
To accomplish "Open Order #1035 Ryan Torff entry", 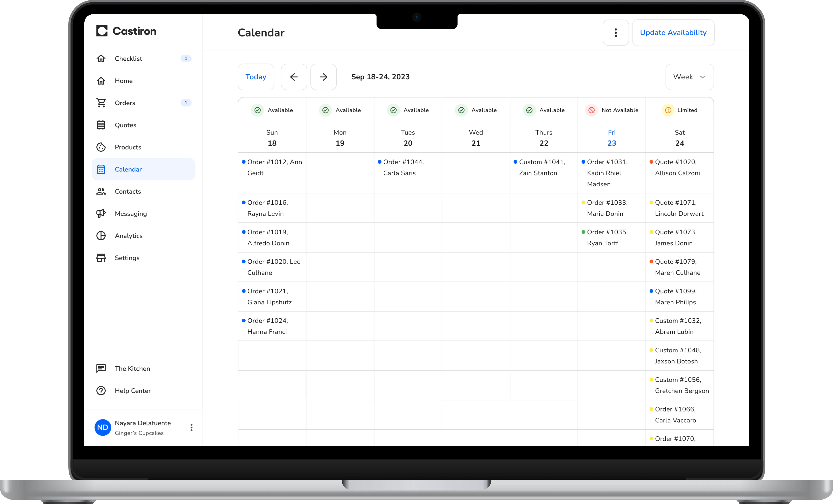I will pos(607,237).
